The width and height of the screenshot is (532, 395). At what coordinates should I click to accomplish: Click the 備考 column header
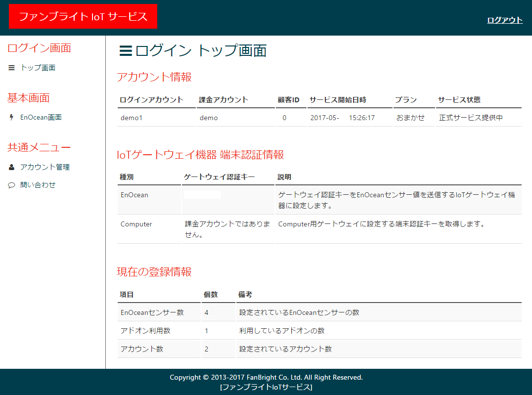click(245, 295)
